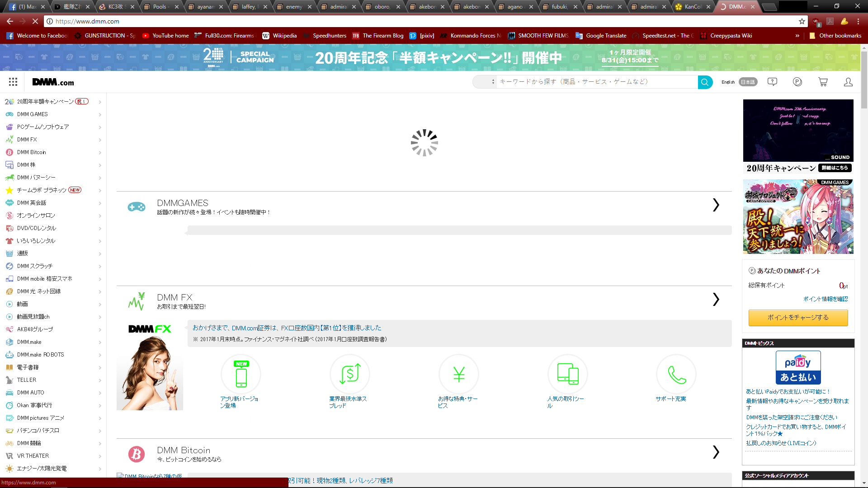Click the keyword search input field
This screenshot has height=488, width=868.
[597, 82]
